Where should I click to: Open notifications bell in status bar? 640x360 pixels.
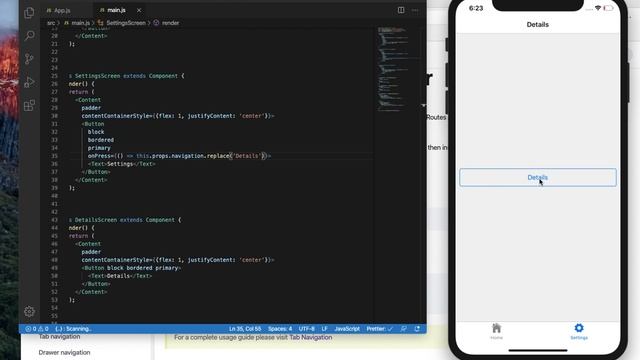(417, 329)
